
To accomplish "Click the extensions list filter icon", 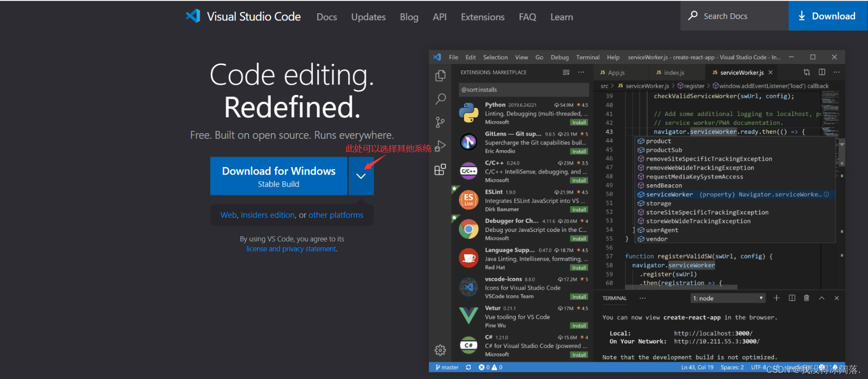I will click(566, 73).
